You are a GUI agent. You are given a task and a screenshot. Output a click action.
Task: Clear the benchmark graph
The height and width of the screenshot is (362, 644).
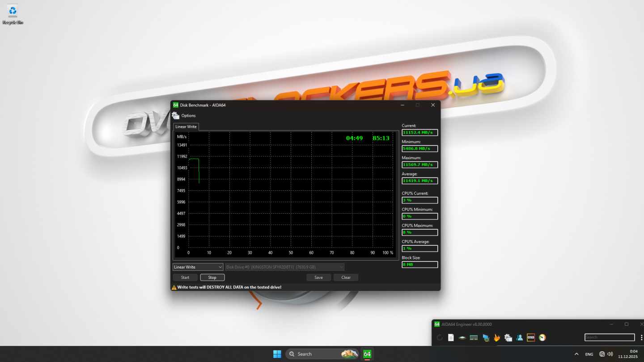(x=346, y=278)
